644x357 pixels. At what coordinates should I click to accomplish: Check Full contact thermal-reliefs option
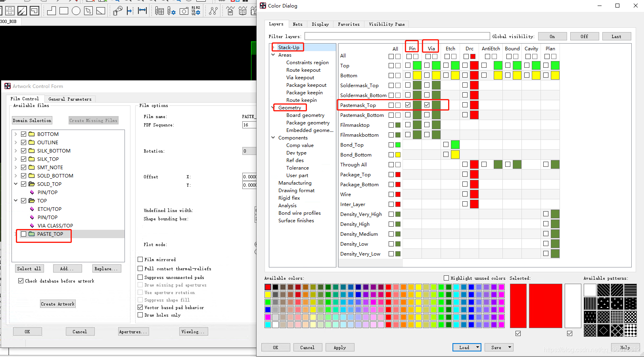click(140, 268)
